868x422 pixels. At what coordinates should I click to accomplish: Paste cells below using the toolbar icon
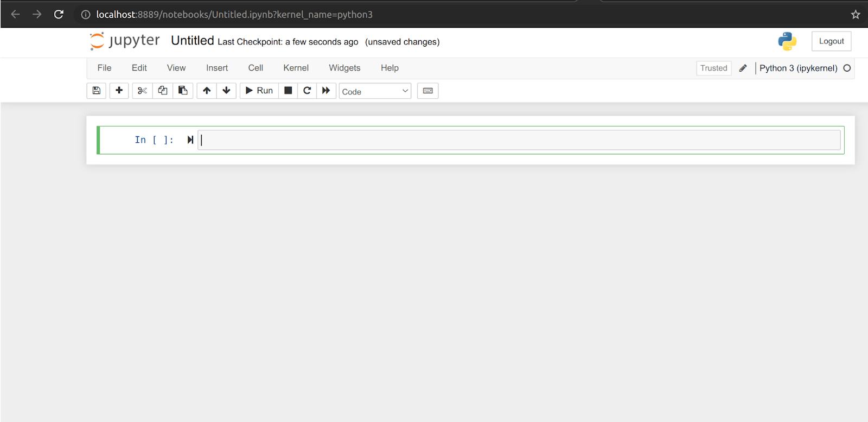point(183,91)
